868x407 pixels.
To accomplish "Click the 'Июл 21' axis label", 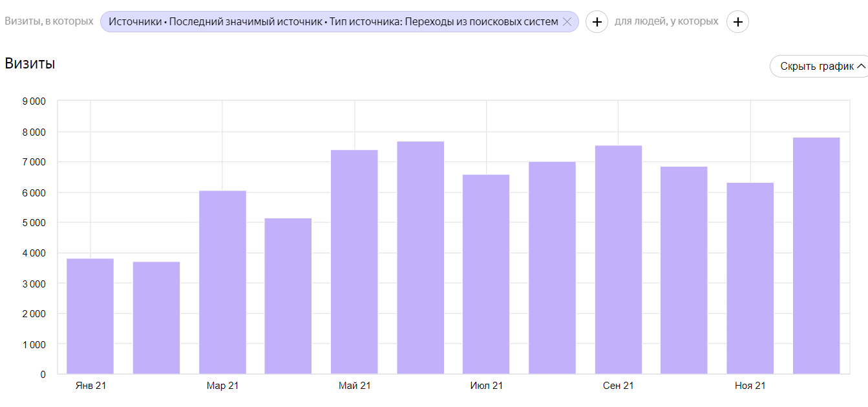I will pos(486,386).
